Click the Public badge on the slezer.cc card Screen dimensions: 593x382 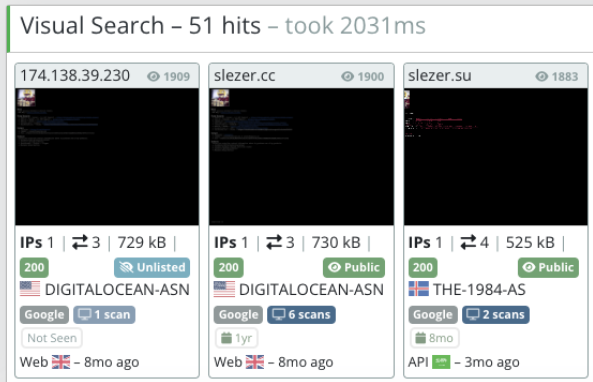(354, 267)
